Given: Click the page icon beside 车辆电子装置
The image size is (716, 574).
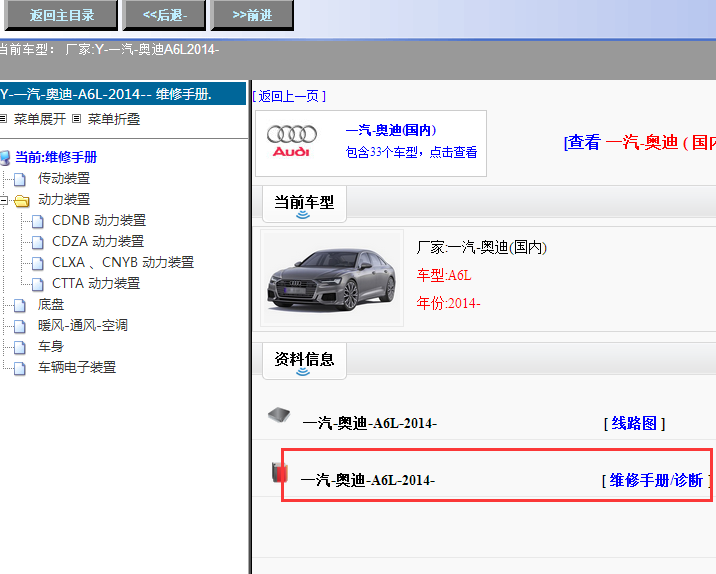Looking at the screenshot, I should point(20,369).
